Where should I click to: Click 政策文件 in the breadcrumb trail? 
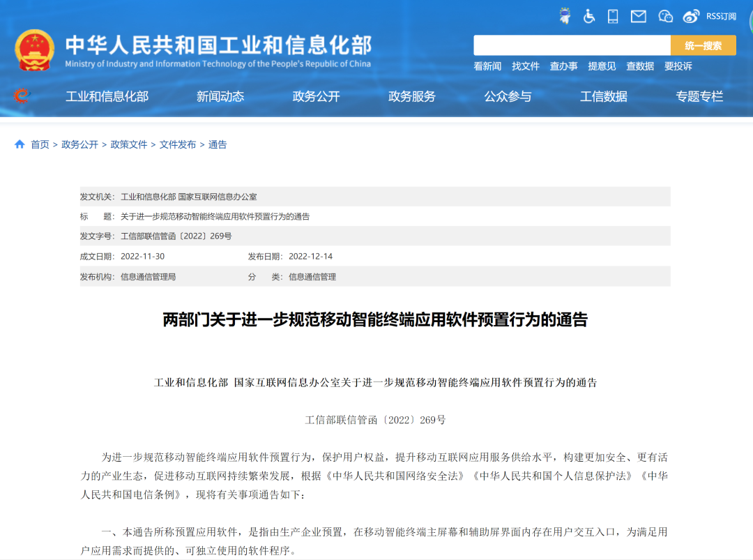tap(128, 144)
